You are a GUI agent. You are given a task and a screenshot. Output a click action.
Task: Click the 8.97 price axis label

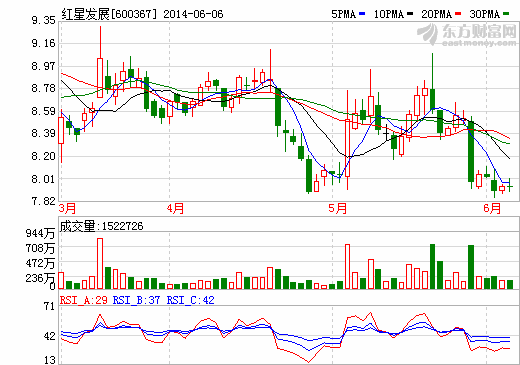[43, 66]
